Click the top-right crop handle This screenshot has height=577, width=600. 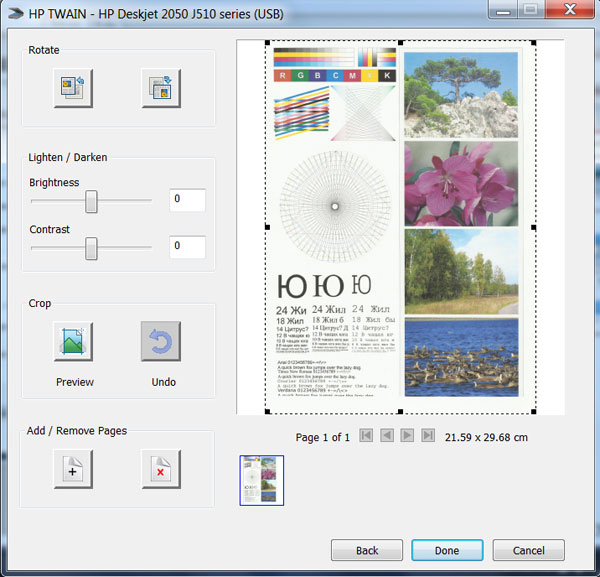(x=533, y=42)
